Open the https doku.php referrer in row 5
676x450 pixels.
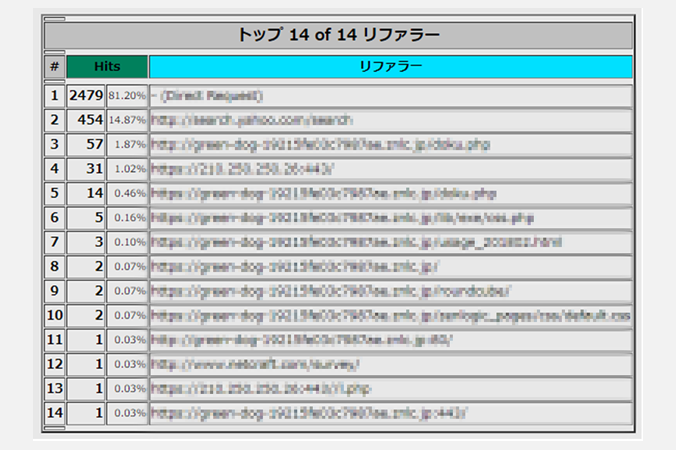click(x=324, y=193)
